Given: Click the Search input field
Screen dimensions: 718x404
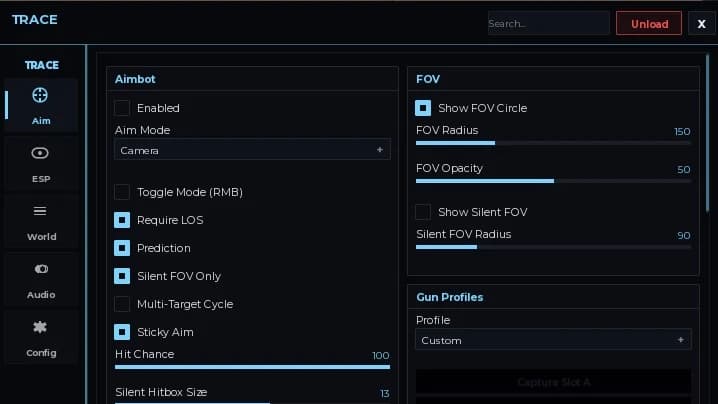Looking at the screenshot, I should (x=548, y=23).
